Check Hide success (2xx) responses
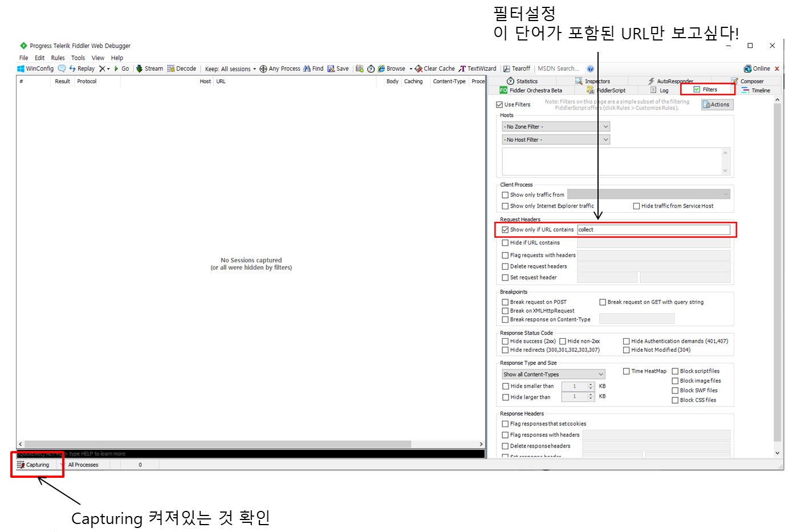 [x=505, y=341]
